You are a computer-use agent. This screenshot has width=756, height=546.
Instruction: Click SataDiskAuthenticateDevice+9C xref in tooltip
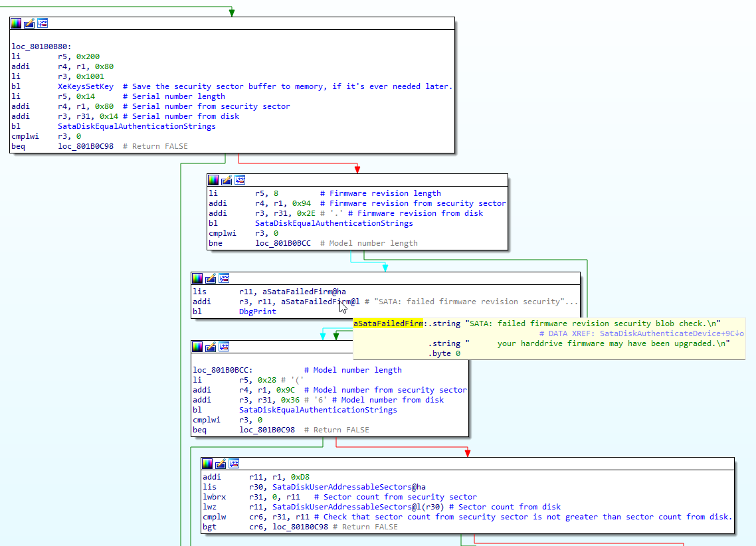coord(672,333)
